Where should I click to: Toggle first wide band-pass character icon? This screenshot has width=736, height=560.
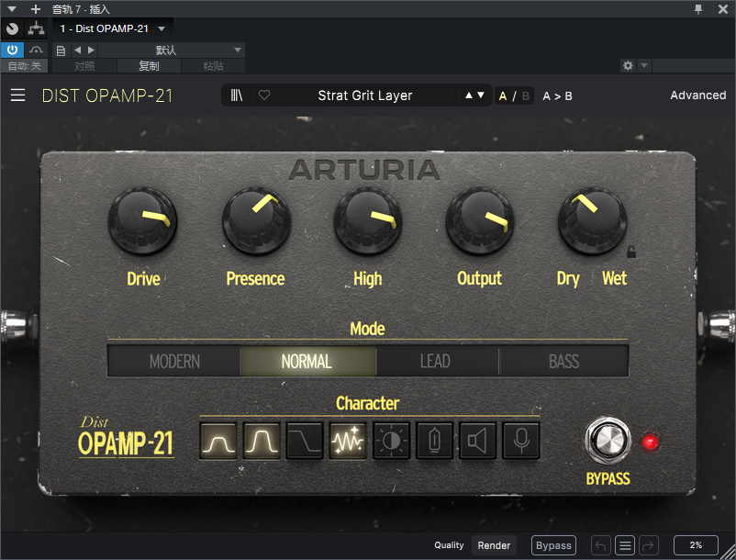pos(218,441)
